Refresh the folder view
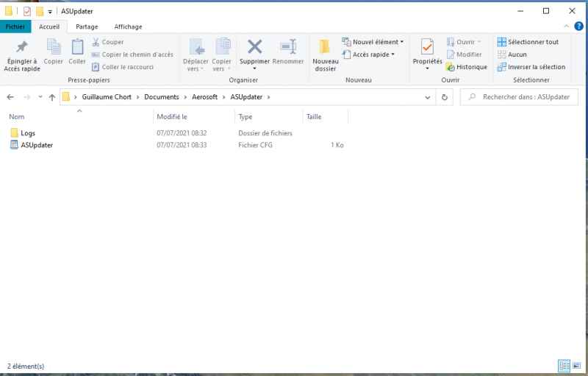This screenshot has width=588, height=376. (x=445, y=97)
